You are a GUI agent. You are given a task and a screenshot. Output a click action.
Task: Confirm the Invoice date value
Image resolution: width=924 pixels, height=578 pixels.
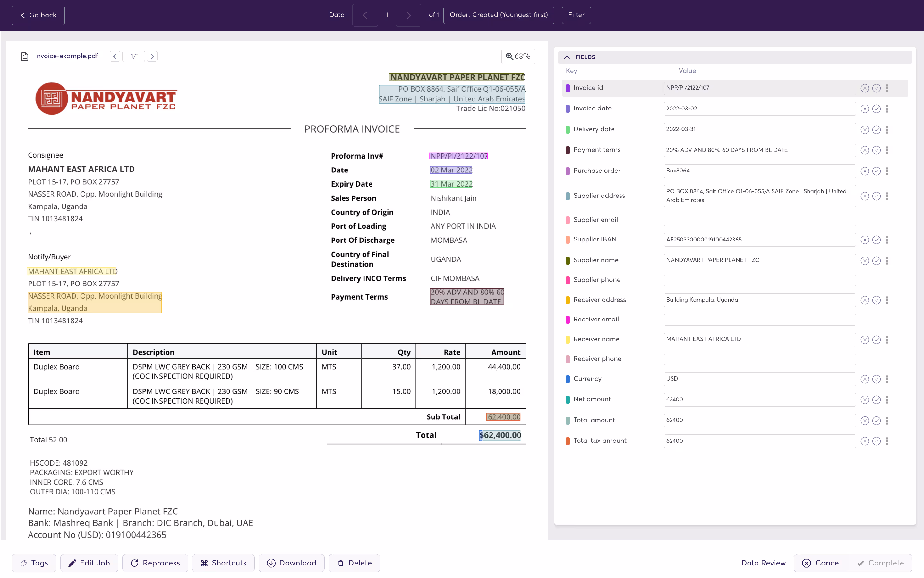pos(877,109)
